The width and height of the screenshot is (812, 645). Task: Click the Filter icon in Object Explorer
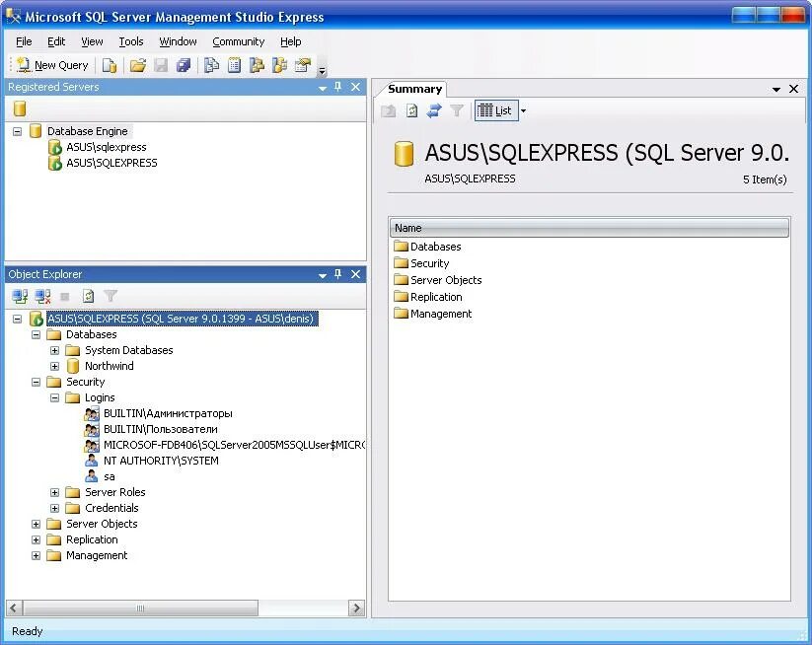[111, 296]
